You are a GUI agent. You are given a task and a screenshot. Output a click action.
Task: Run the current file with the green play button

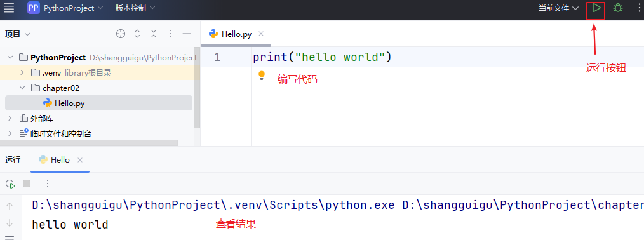(596, 8)
